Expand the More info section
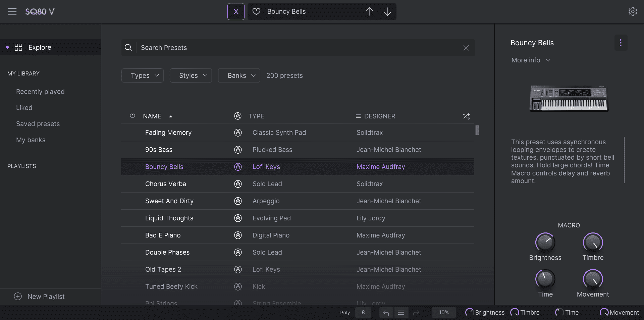This screenshot has width=644, height=320. [x=531, y=60]
